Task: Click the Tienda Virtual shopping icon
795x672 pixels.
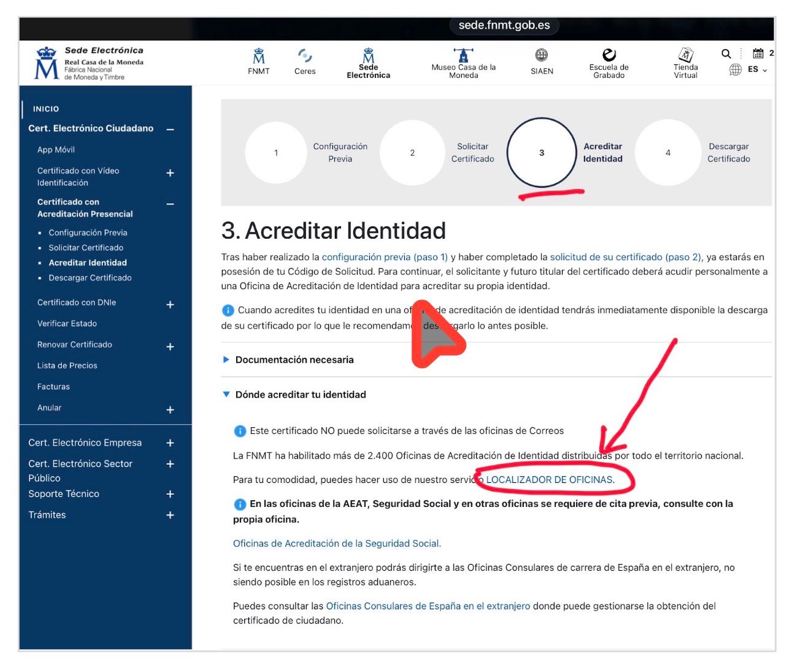Action: [x=685, y=55]
